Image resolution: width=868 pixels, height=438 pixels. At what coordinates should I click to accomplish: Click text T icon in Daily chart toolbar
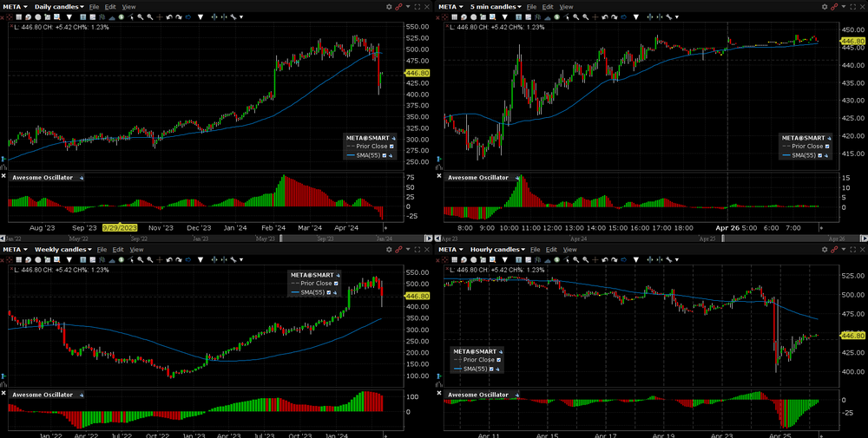coord(82,17)
